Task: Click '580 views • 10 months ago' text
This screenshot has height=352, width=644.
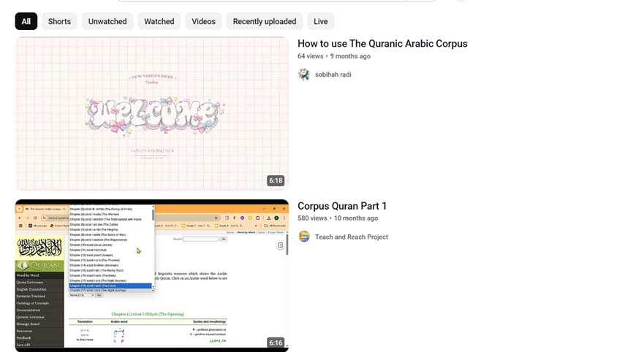Action: coord(338,218)
